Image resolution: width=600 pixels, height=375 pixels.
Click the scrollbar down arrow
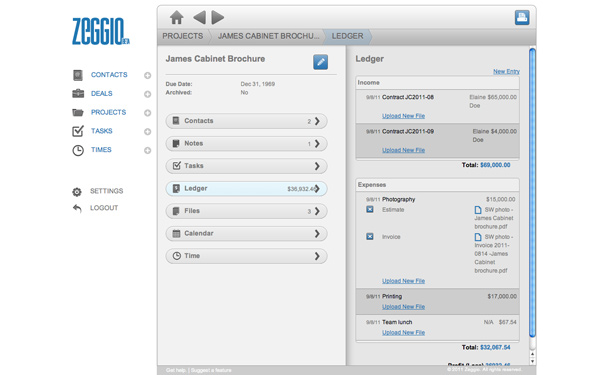point(532,361)
